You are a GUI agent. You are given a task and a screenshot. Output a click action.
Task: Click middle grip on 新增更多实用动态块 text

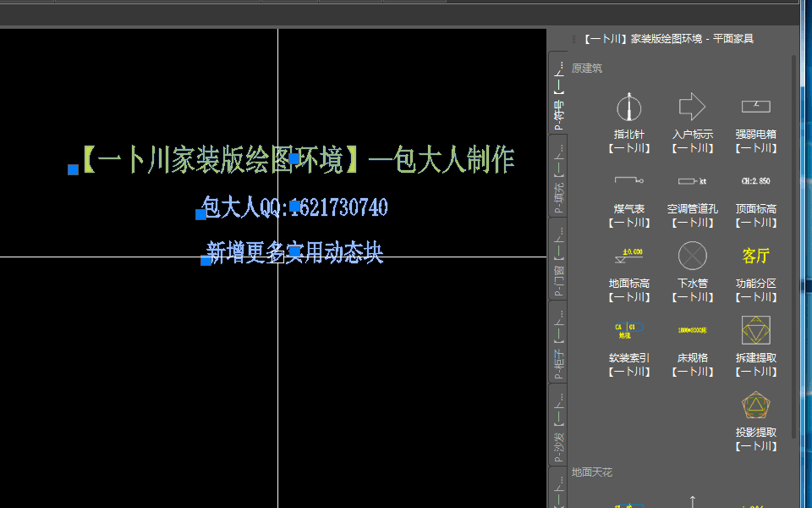tap(294, 252)
